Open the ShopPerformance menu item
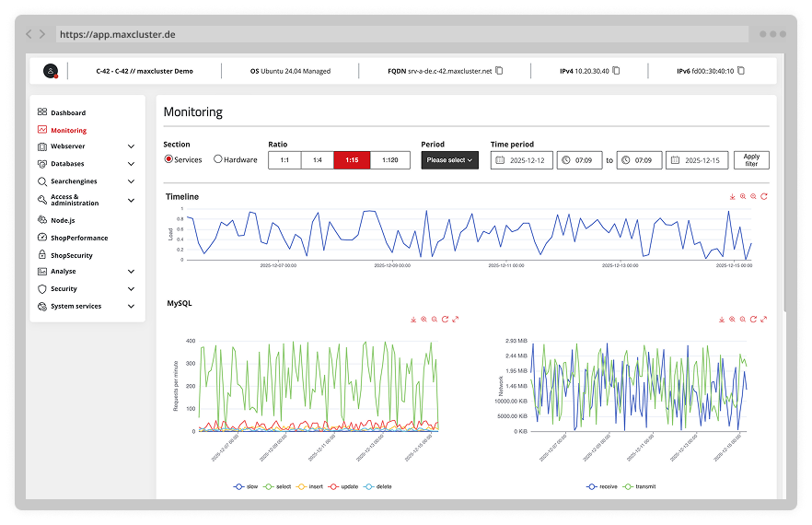Screen dimensions: 812x525 coord(79,238)
